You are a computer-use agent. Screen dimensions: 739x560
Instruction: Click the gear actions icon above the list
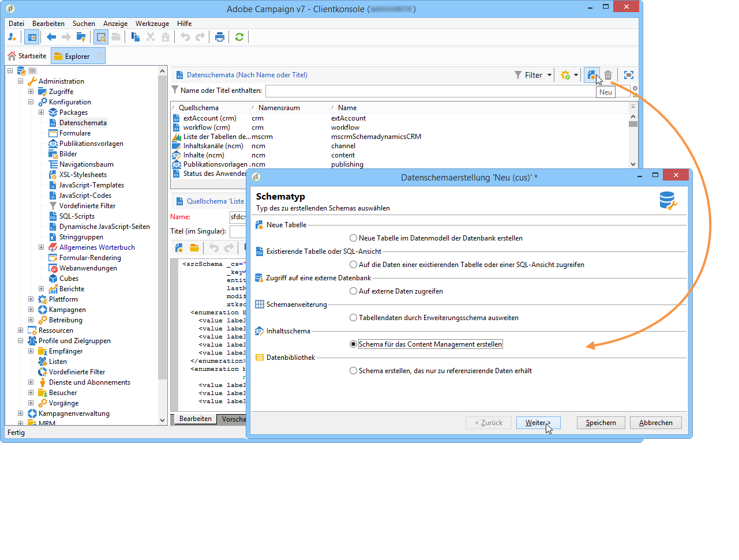tap(565, 75)
